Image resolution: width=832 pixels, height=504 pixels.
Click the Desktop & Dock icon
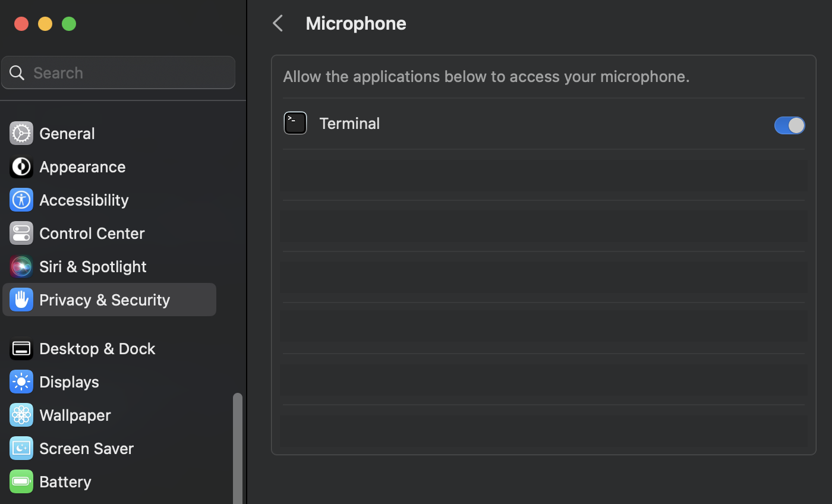tap(21, 348)
